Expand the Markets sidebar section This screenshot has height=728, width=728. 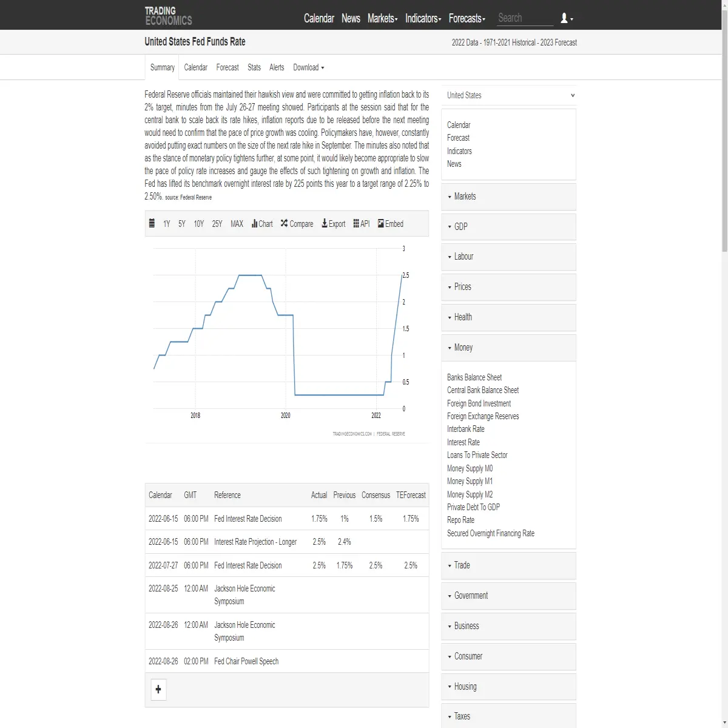click(509, 197)
